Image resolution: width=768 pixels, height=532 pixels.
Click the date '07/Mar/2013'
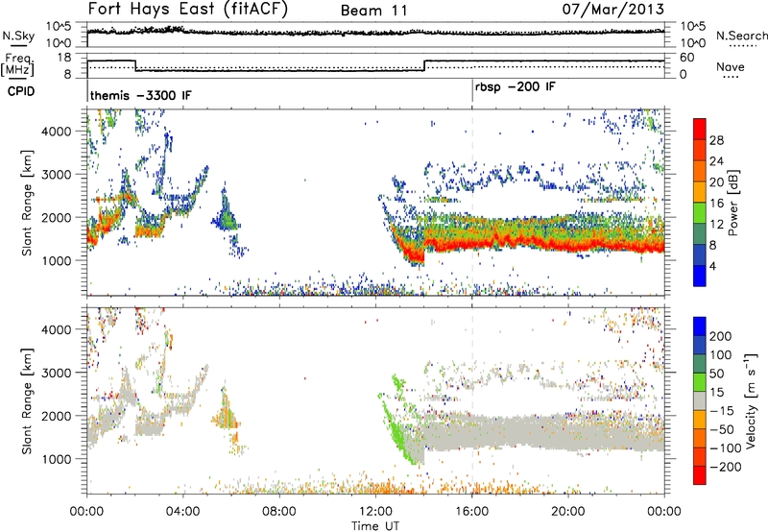[612, 9]
